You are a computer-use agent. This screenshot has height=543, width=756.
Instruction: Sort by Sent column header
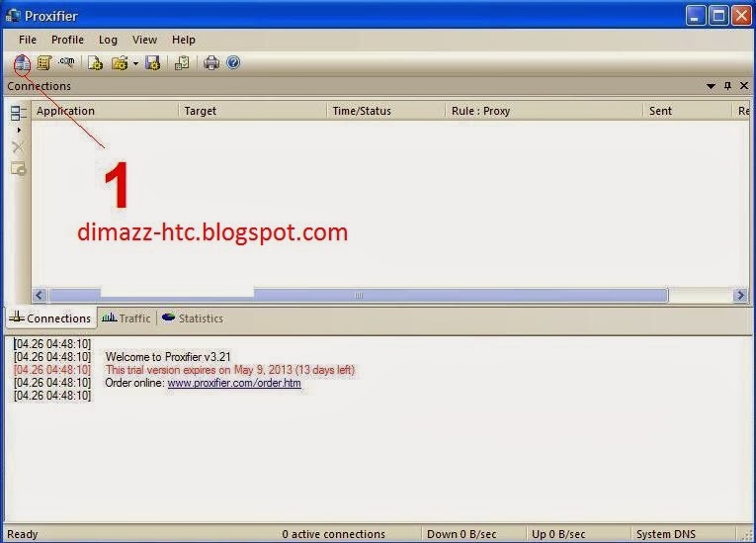tap(688, 111)
